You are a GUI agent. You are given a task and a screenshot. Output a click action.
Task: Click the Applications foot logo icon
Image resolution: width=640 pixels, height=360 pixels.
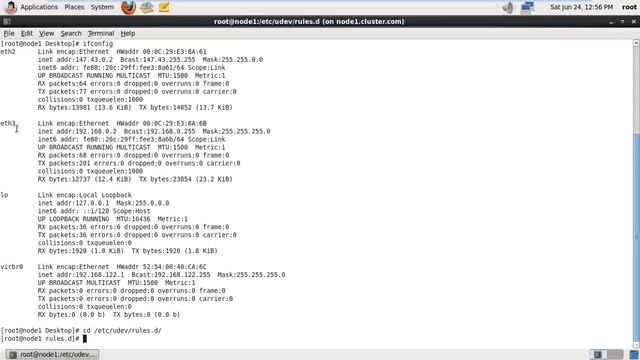pyautogui.click(x=11, y=7)
